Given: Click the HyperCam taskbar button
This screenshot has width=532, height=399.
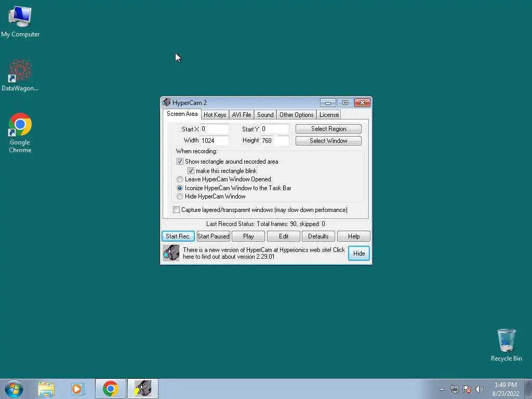Looking at the screenshot, I should point(143,389).
